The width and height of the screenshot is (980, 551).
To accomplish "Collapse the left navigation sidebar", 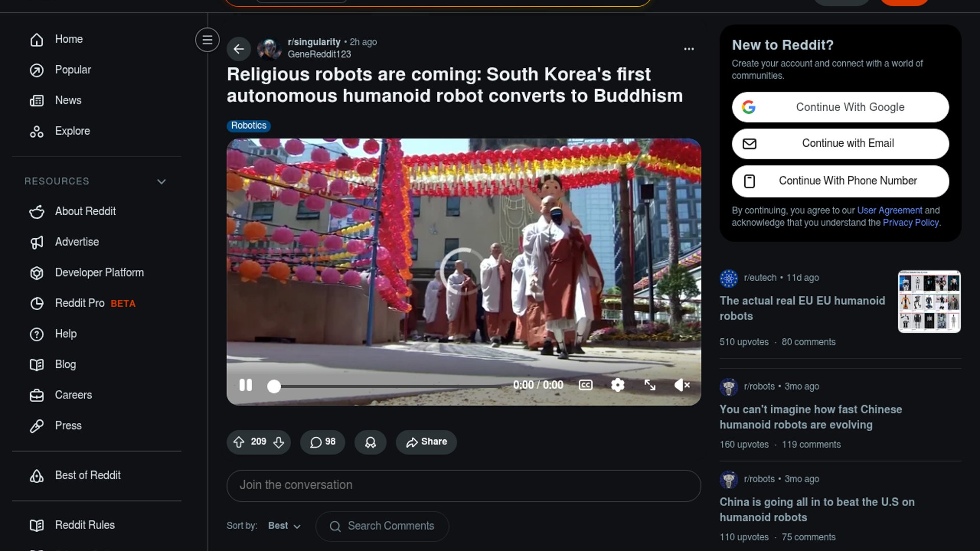I will pyautogui.click(x=207, y=40).
